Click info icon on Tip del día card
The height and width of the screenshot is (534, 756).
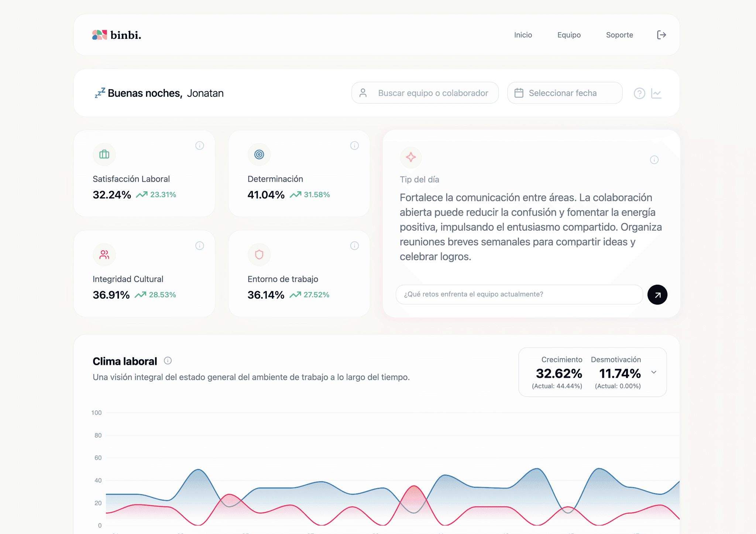(x=654, y=160)
